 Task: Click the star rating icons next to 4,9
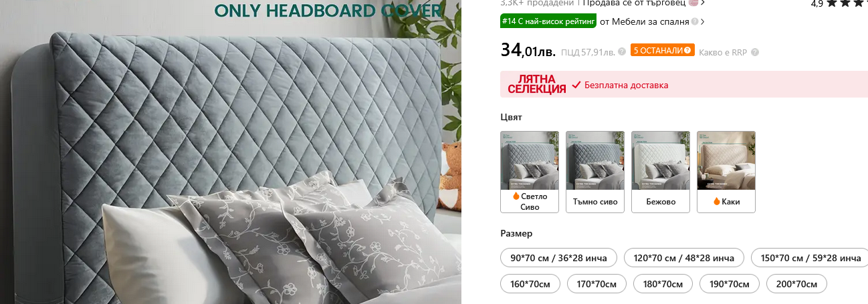click(x=847, y=3)
